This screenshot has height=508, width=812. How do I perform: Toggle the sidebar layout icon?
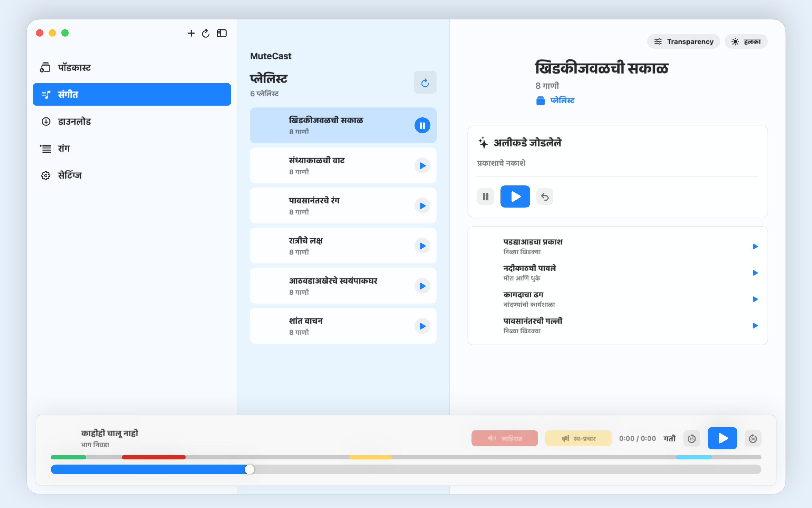coord(222,33)
